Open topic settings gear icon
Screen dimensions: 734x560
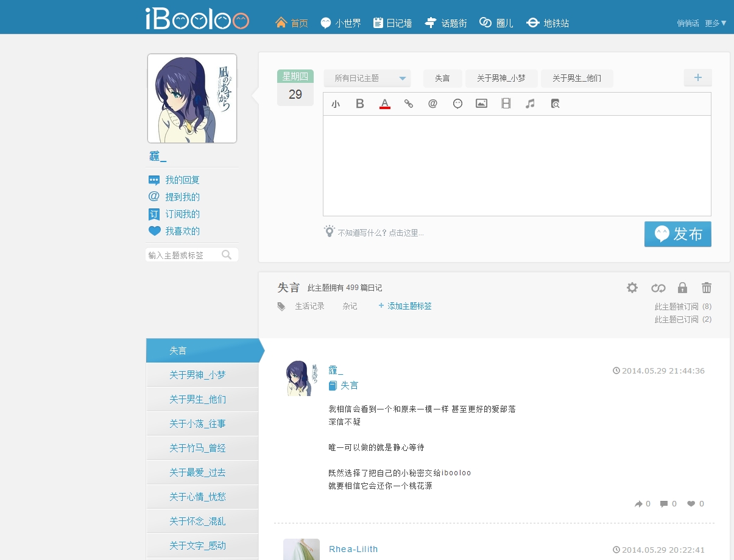pos(632,288)
